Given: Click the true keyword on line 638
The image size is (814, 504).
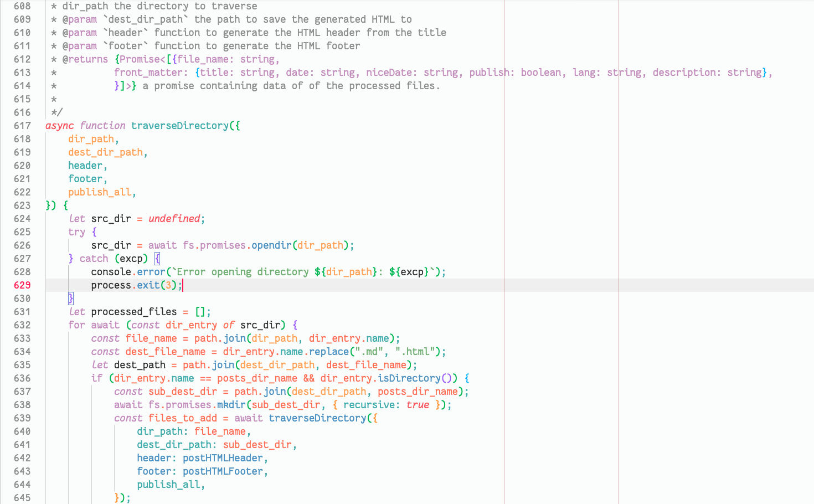Looking at the screenshot, I should point(418,404).
